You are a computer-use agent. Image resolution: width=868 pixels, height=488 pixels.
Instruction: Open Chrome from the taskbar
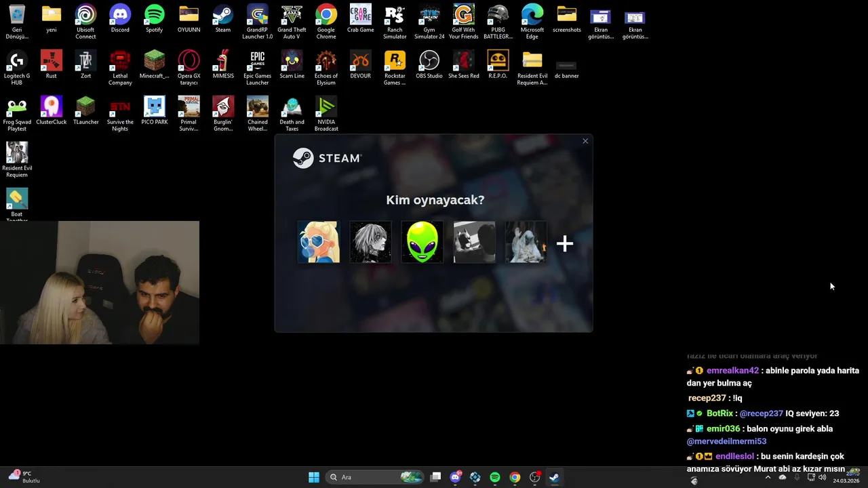point(515,477)
